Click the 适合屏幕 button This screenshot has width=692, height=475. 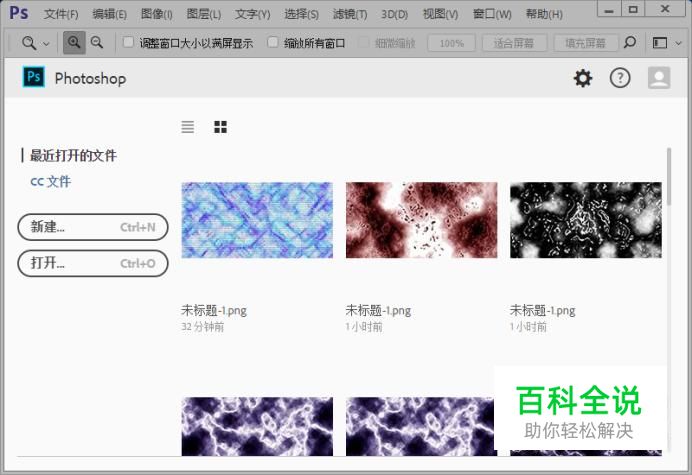point(514,43)
